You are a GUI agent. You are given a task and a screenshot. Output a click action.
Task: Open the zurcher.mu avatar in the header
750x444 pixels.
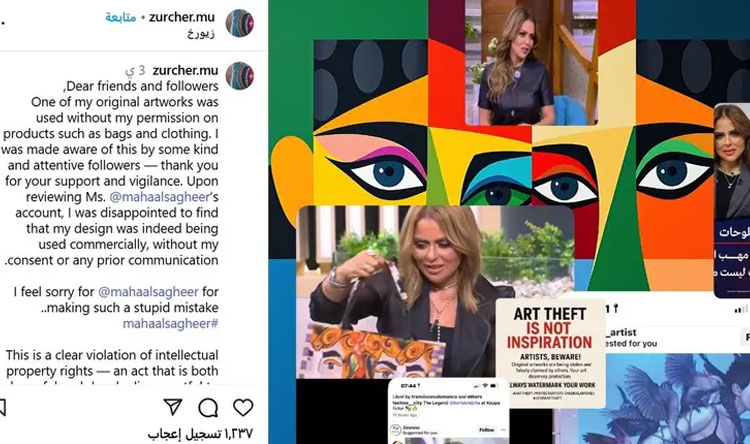[x=240, y=22]
